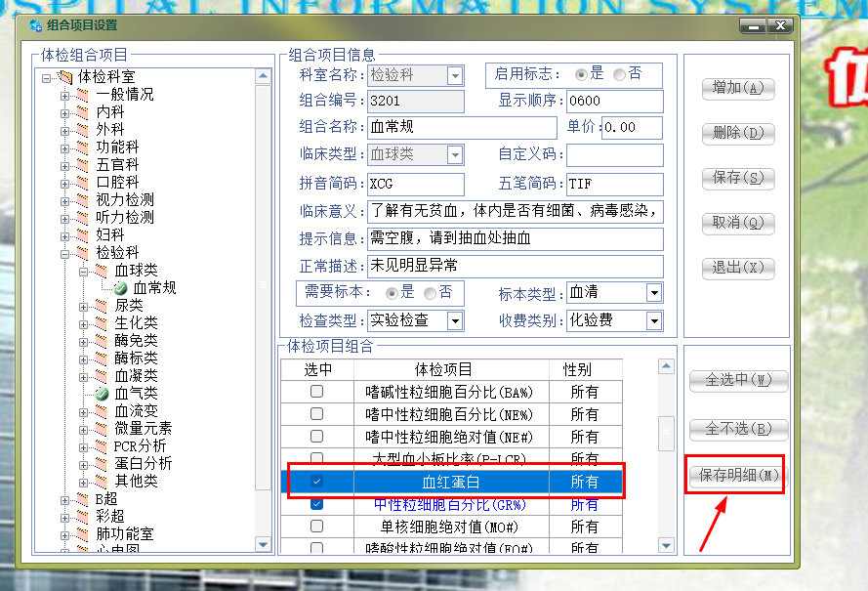The height and width of the screenshot is (591, 868).
Task: Collapse the 检验科 tree node
Action: pos(64,254)
